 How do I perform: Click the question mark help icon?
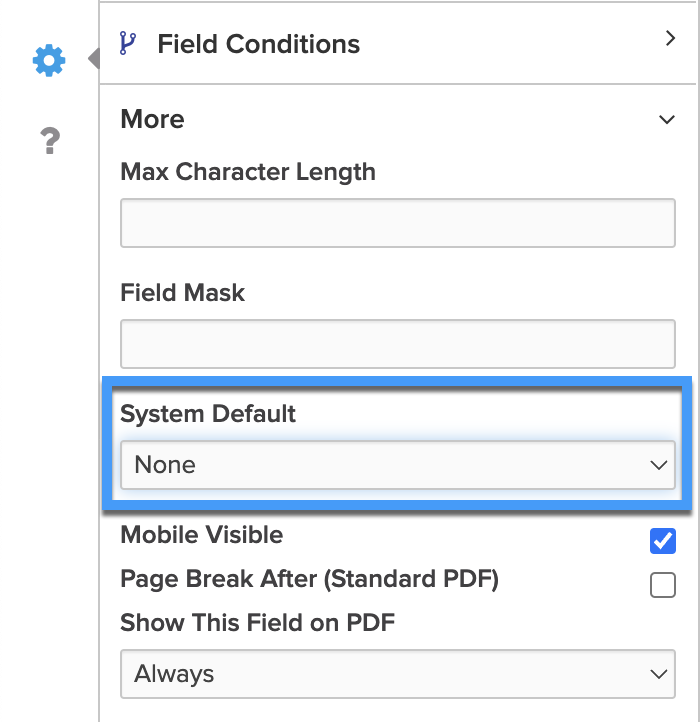pyautogui.click(x=50, y=141)
